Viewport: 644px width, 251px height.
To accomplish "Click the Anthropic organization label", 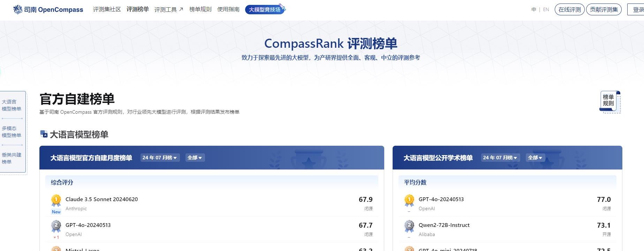I will 76,208.
